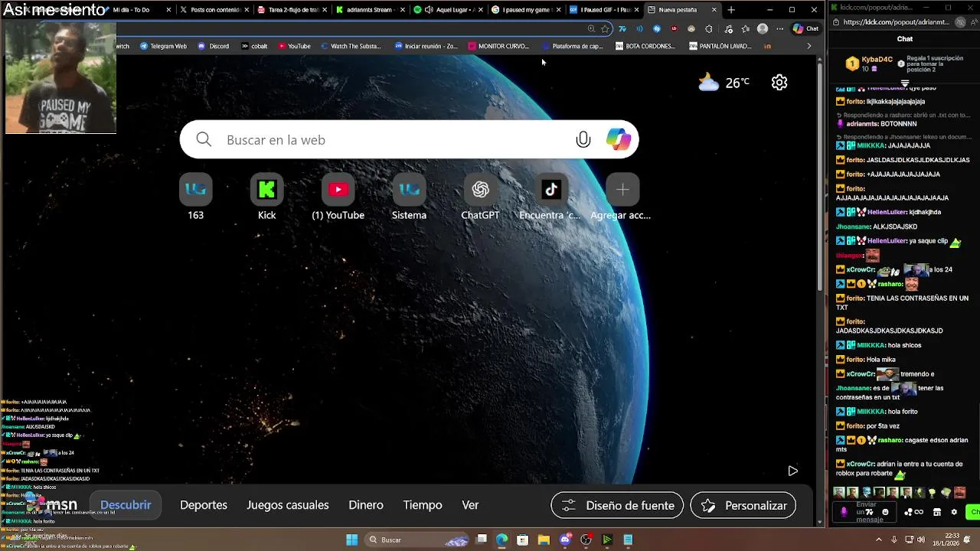
Task: Click Kick chat message input field
Action: tap(866, 512)
